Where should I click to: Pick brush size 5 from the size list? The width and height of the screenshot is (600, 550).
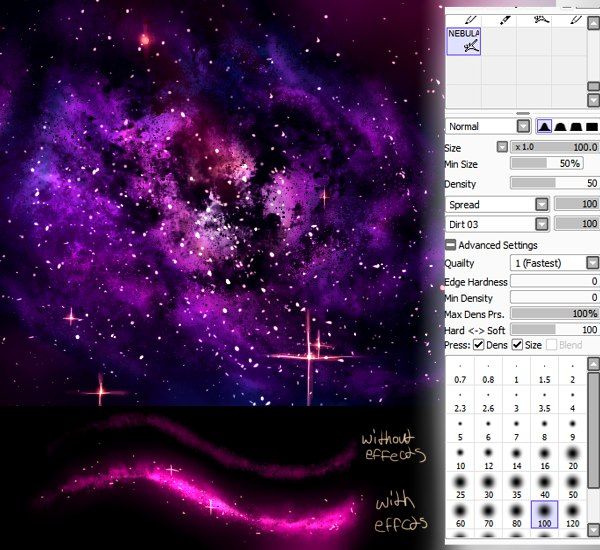point(460,429)
